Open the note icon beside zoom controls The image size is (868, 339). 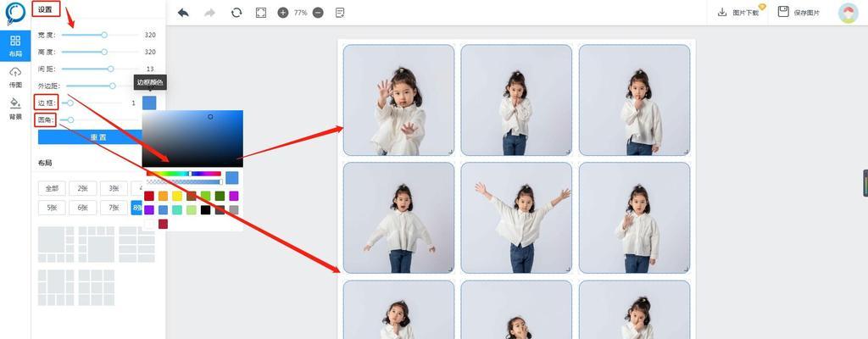(x=341, y=12)
